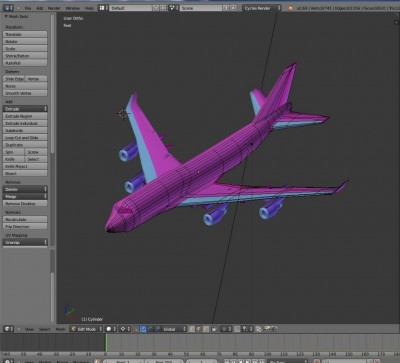Open the pivot point selector

tap(125, 329)
